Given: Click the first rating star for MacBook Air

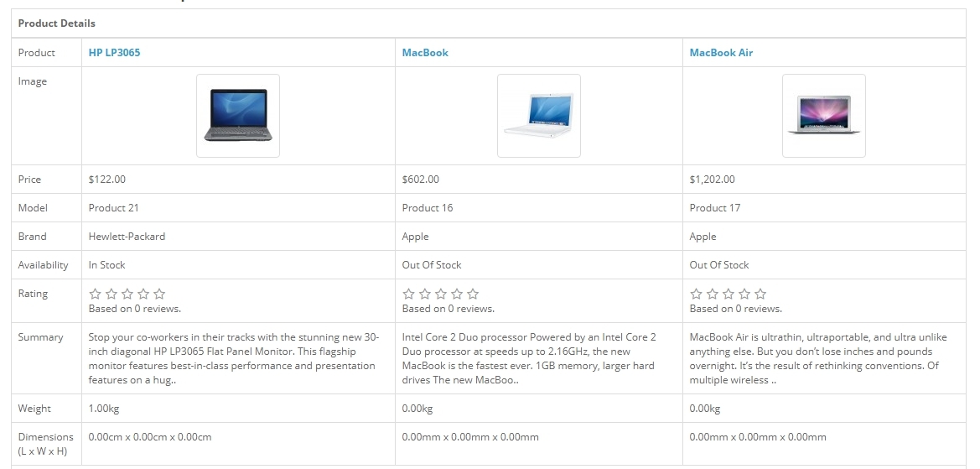Looking at the screenshot, I should 697,294.
